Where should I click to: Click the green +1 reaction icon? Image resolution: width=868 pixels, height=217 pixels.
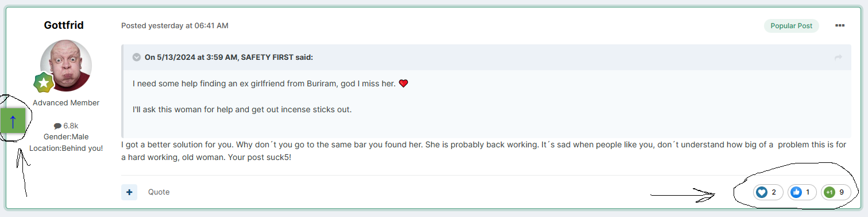[x=829, y=192]
